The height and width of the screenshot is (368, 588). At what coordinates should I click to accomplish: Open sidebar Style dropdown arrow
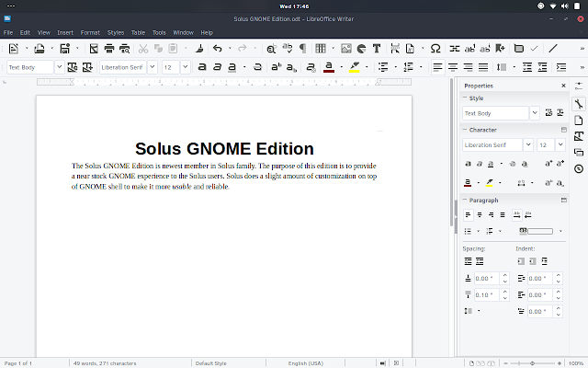tap(535, 113)
